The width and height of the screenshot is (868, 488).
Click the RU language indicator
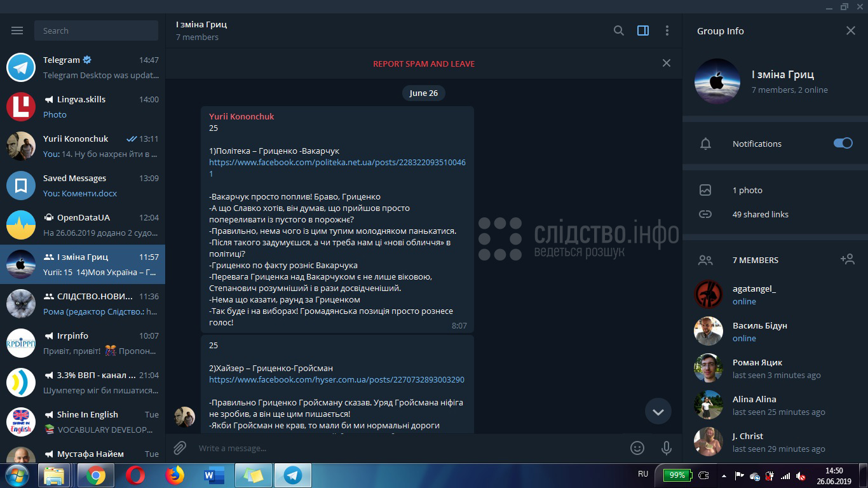643,474
